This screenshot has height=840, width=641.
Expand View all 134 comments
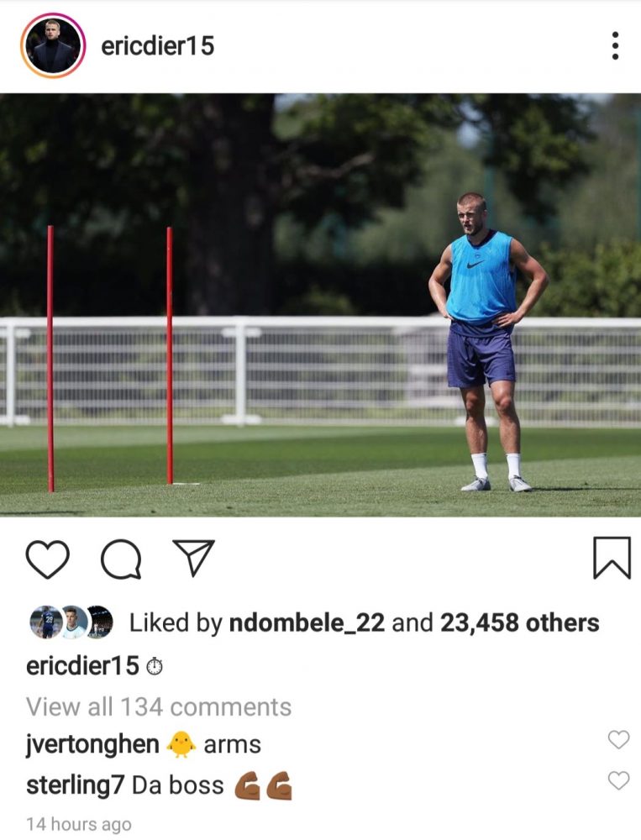pyautogui.click(x=159, y=706)
